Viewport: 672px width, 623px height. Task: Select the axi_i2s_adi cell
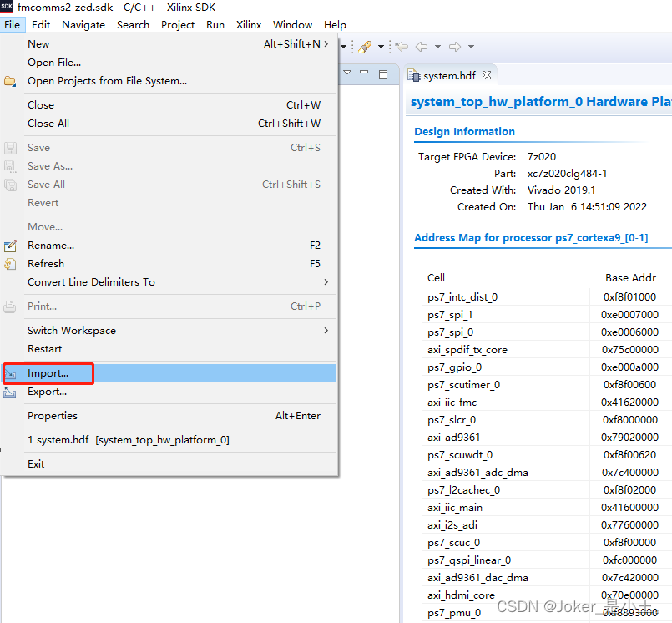point(452,525)
